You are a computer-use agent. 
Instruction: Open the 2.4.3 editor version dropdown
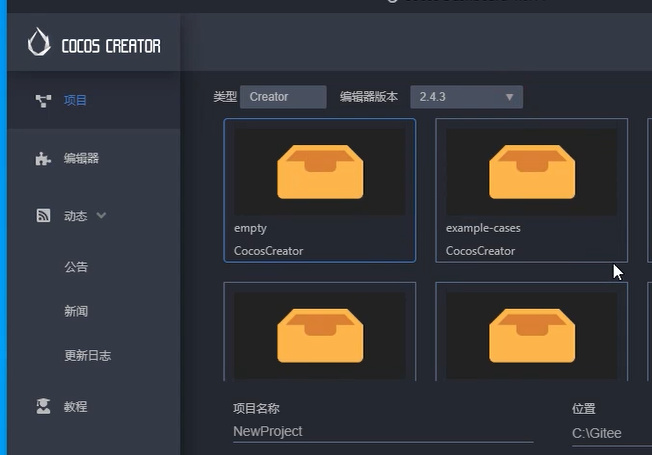point(467,97)
